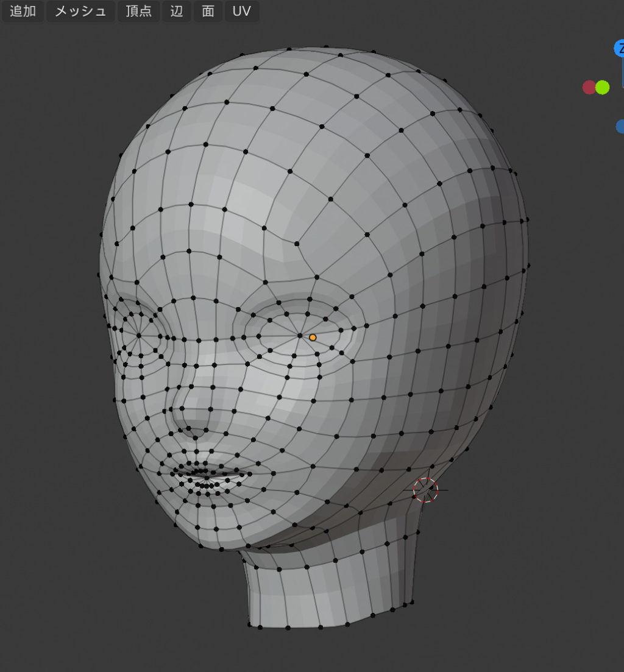Click the red negative X gizmo dot
The height and width of the screenshot is (672, 624).
pyautogui.click(x=589, y=87)
